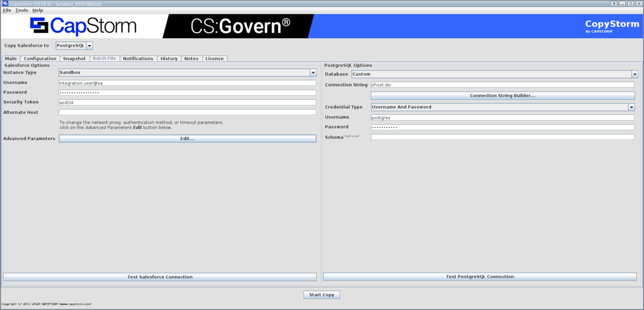
Task: Click in the Schema optional field
Action: pos(503,136)
